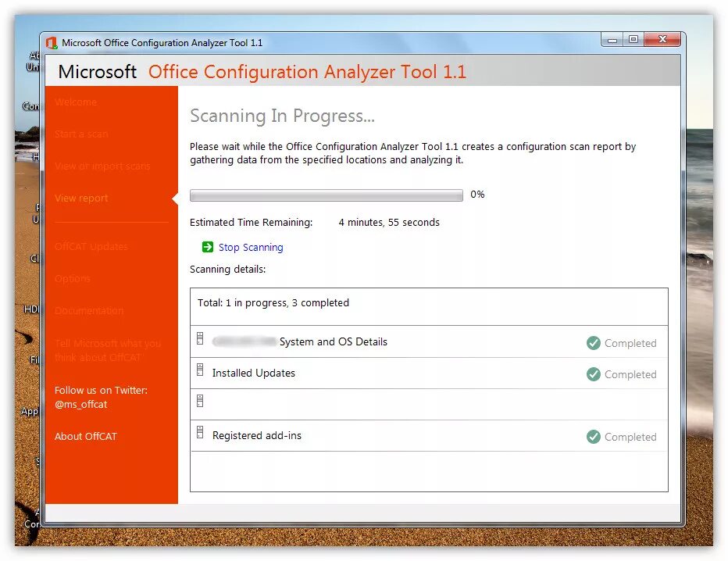Click the Scanning In Progress heading
This screenshot has width=728, height=561.
tap(282, 116)
